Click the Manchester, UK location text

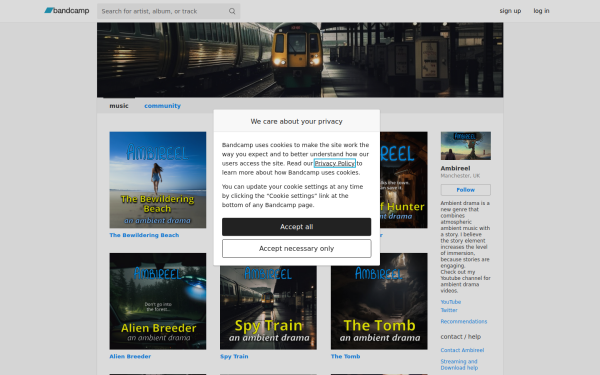[x=460, y=176]
